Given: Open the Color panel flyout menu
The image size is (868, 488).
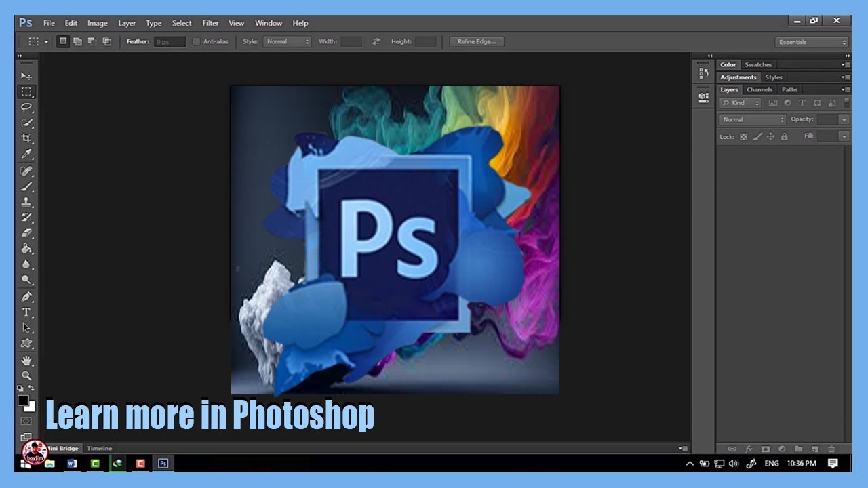Looking at the screenshot, I should pyautogui.click(x=845, y=65).
